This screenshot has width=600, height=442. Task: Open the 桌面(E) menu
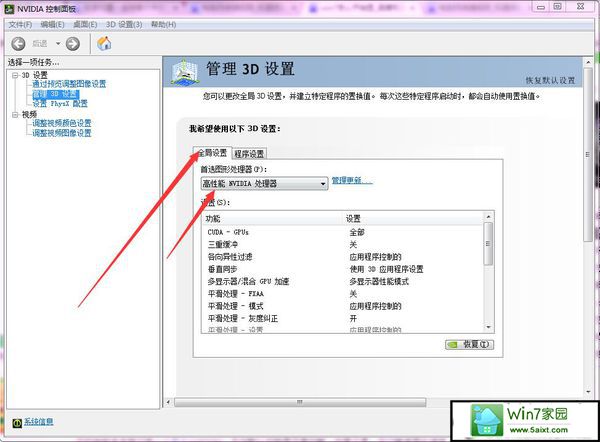[x=85, y=25]
